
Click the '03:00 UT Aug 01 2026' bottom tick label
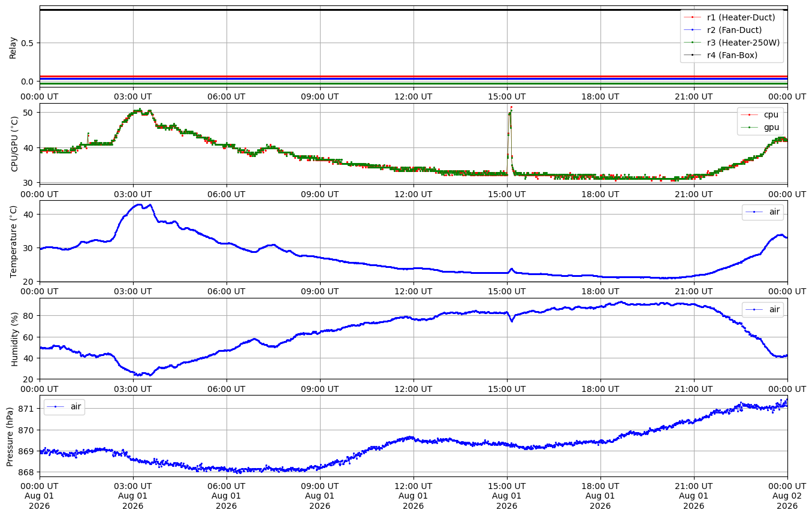pos(133,495)
